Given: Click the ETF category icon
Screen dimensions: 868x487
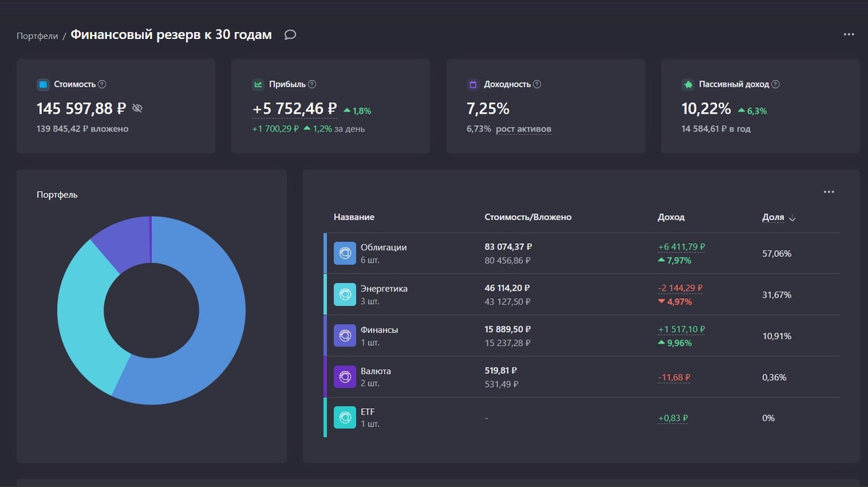Looking at the screenshot, I should (x=344, y=418).
